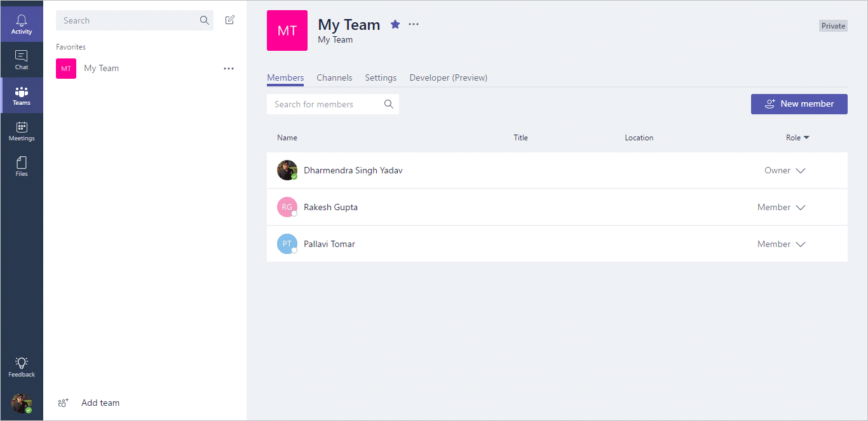This screenshot has width=868, height=421.
Task: Select the Teams icon in the sidebar
Action: [22, 95]
